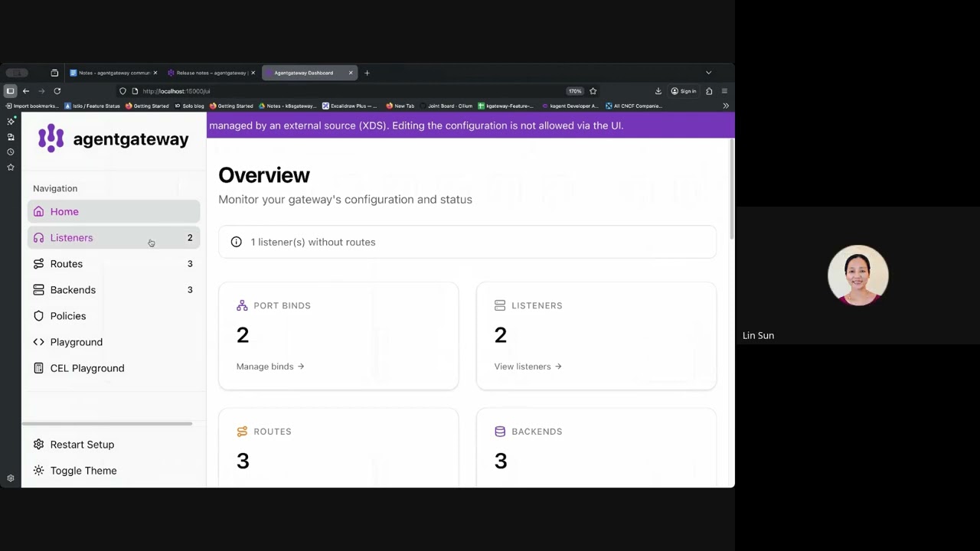
Task: Open Routes in the navigation sidebar
Action: point(113,263)
